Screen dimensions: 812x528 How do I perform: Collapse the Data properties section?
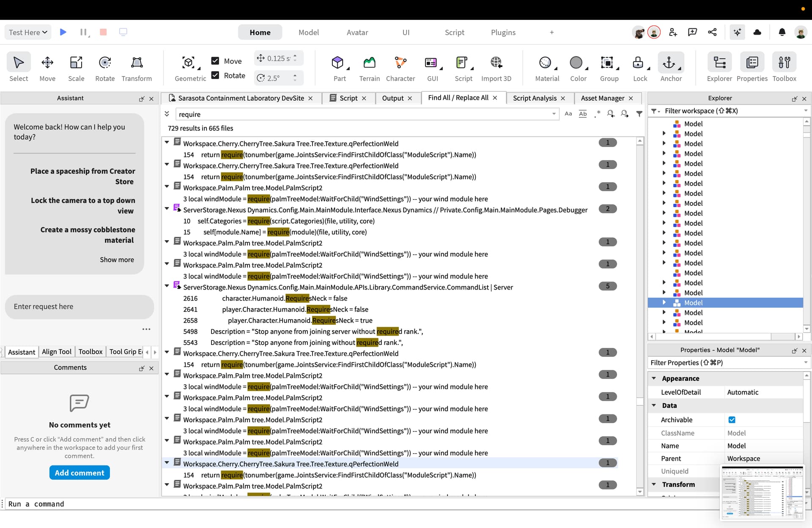click(x=654, y=405)
